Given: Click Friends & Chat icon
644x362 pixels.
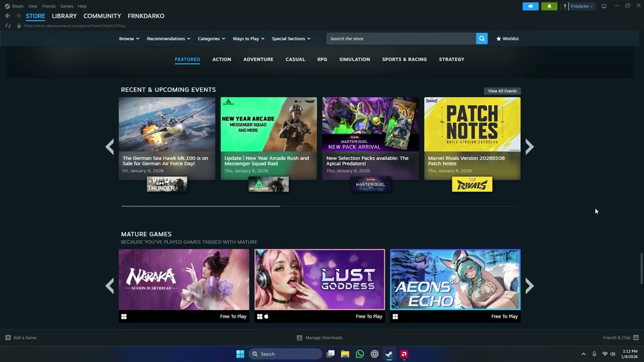Looking at the screenshot, I should (x=636, y=338).
